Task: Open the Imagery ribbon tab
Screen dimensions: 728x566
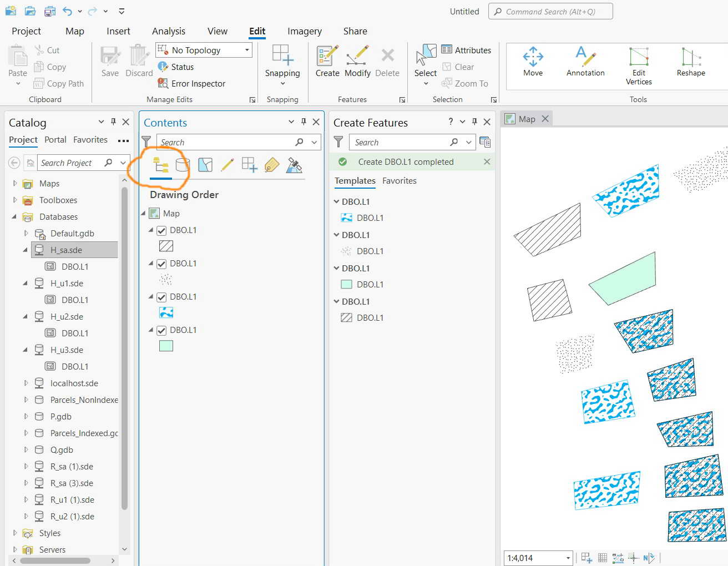Action: (304, 31)
